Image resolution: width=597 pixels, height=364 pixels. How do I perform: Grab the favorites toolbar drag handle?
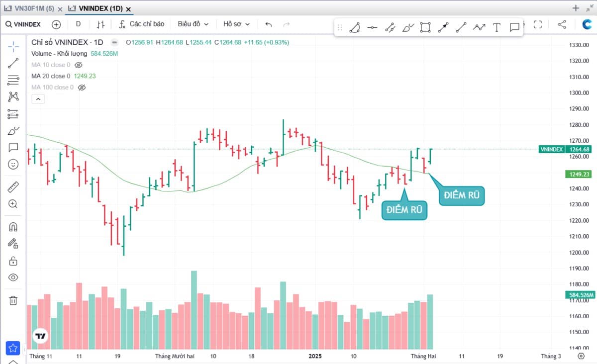(340, 27)
